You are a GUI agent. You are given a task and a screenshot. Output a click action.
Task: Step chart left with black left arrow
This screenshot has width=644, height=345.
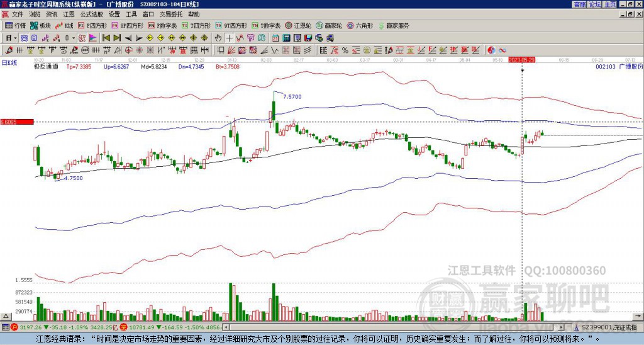[128, 38]
